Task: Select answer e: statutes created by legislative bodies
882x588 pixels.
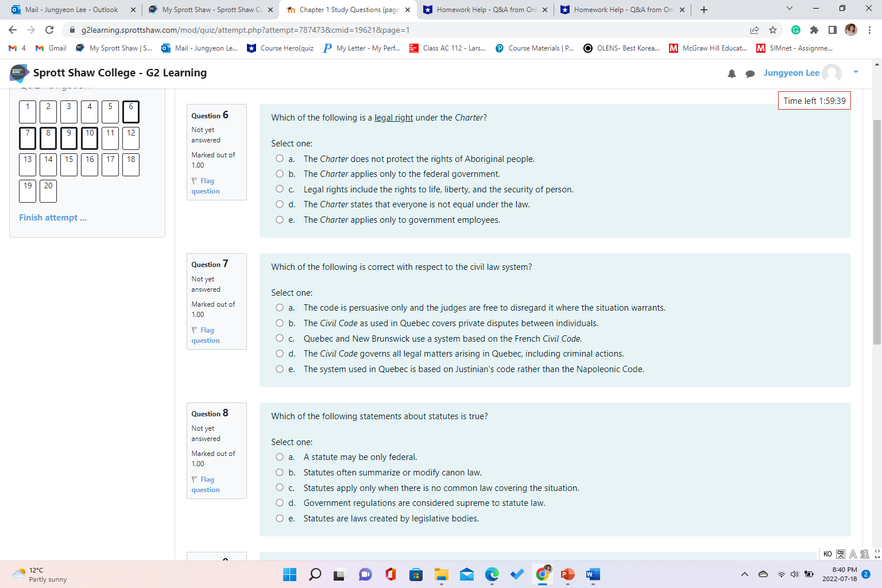Action: tap(280, 518)
